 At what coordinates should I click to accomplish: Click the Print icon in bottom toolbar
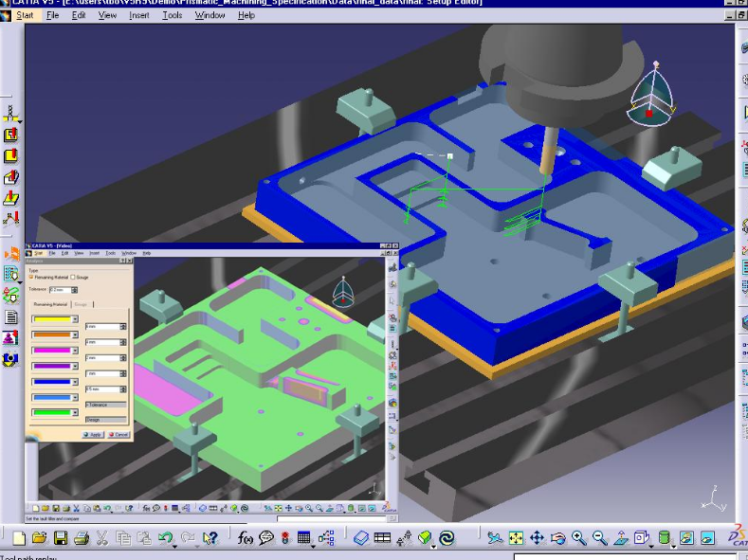point(82,538)
